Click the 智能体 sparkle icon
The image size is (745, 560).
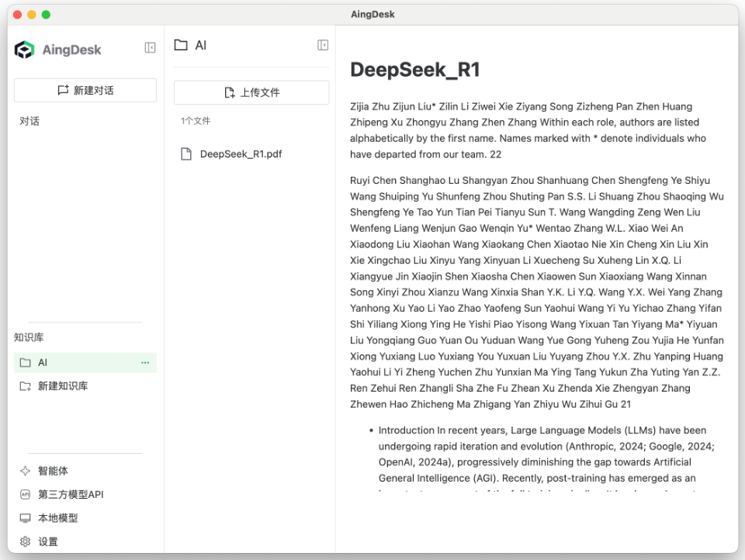26,471
